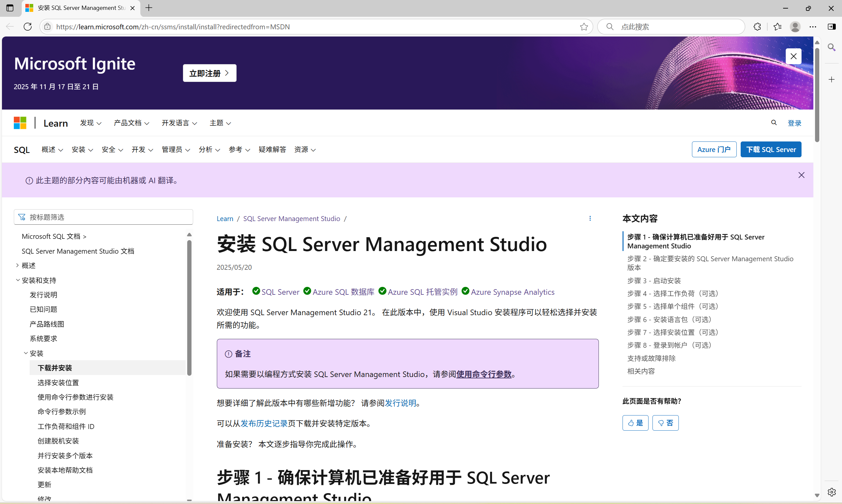This screenshot has width=842, height=504.
Task: Open the more actions kebab menu near breadcrumb
Action: click(590, 218)
